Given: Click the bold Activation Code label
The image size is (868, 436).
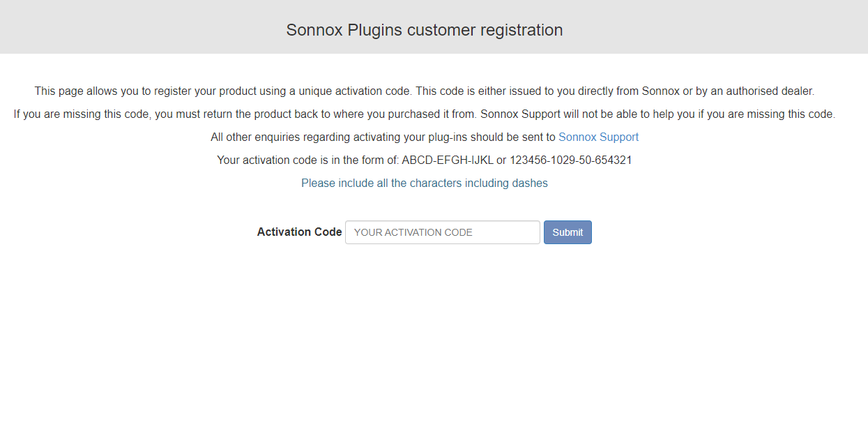Looking at the screenshot, I should coord(299,232).
